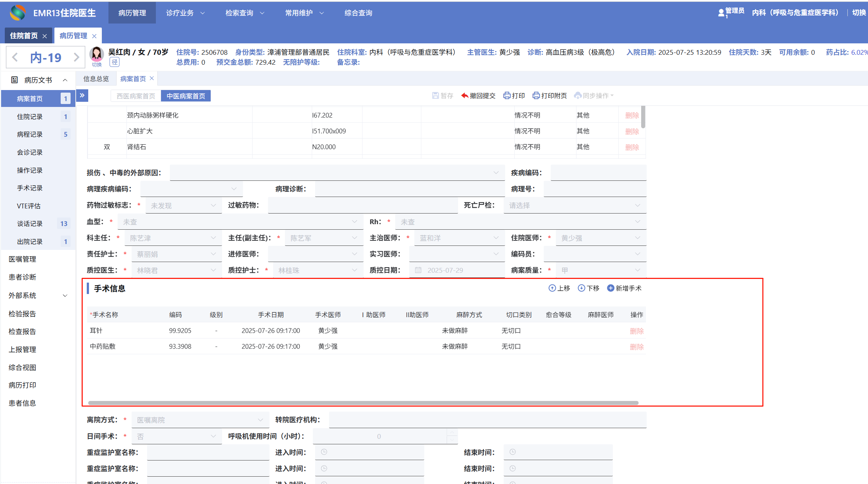Click the 新增手术 plus icon

610,288
